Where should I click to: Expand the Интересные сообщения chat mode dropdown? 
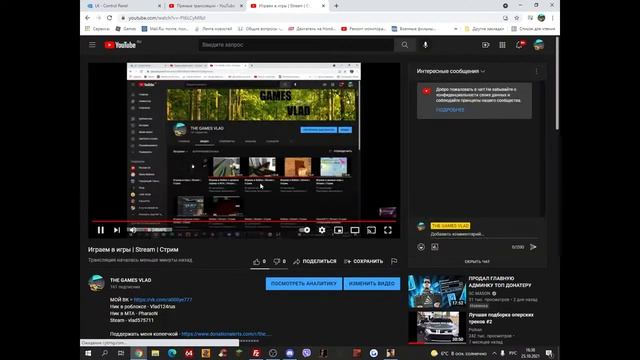point(451,71)
